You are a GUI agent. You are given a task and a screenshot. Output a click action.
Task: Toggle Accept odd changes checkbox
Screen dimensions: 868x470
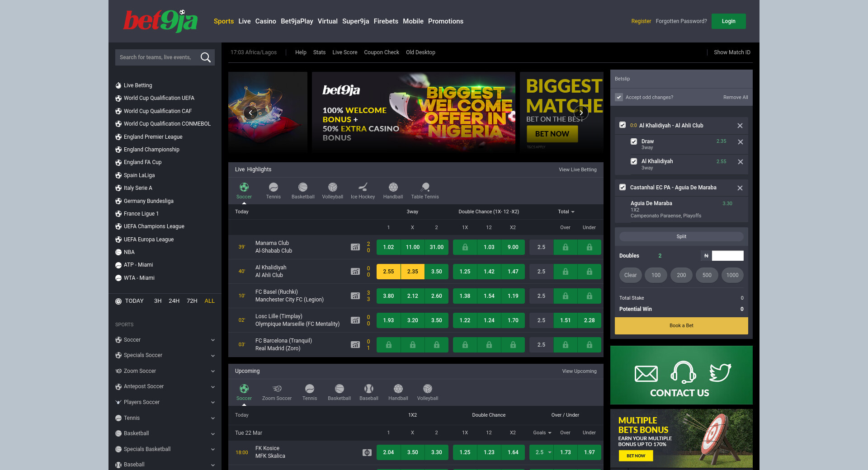pos(619,97)
